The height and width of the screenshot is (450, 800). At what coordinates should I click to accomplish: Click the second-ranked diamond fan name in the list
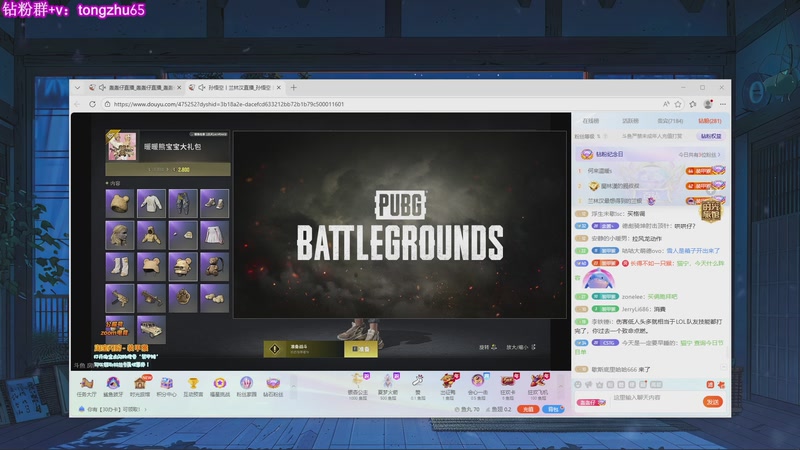click(x=620, y=186)
